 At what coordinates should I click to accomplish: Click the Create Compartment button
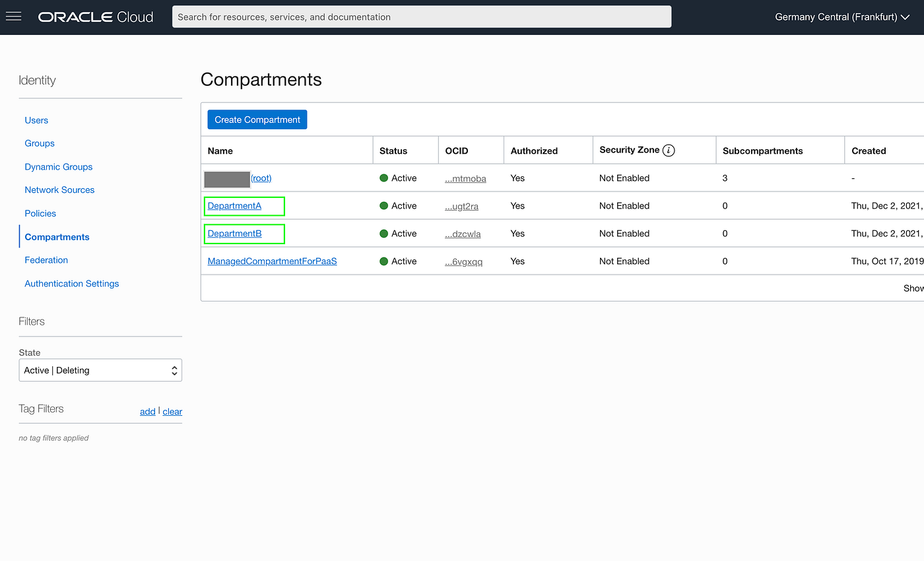pyautogui.click(x=257, y=119)
